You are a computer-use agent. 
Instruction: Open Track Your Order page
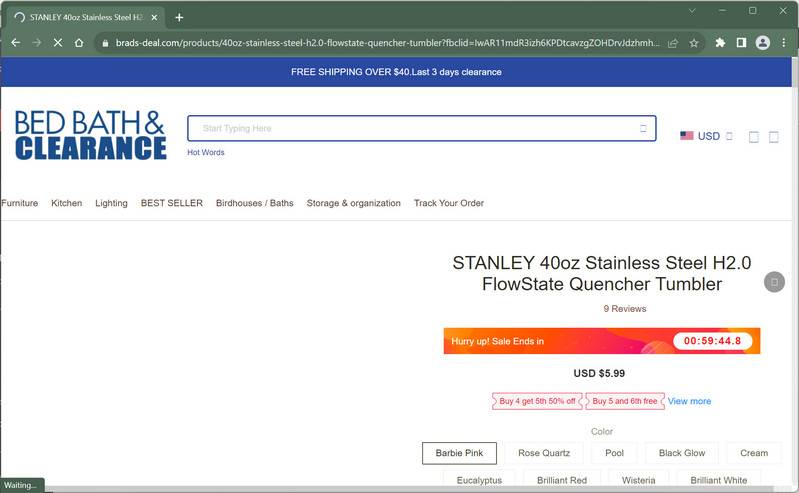(448, 203)
